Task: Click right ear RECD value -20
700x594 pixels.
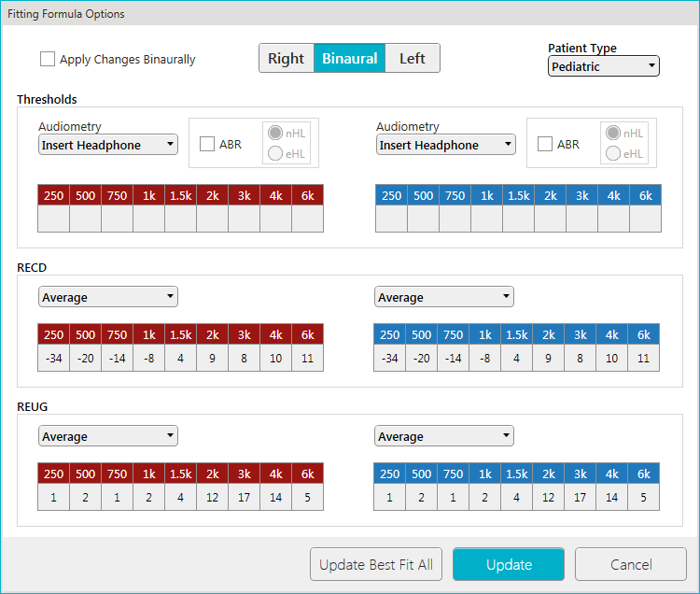Action: point(85,358)
